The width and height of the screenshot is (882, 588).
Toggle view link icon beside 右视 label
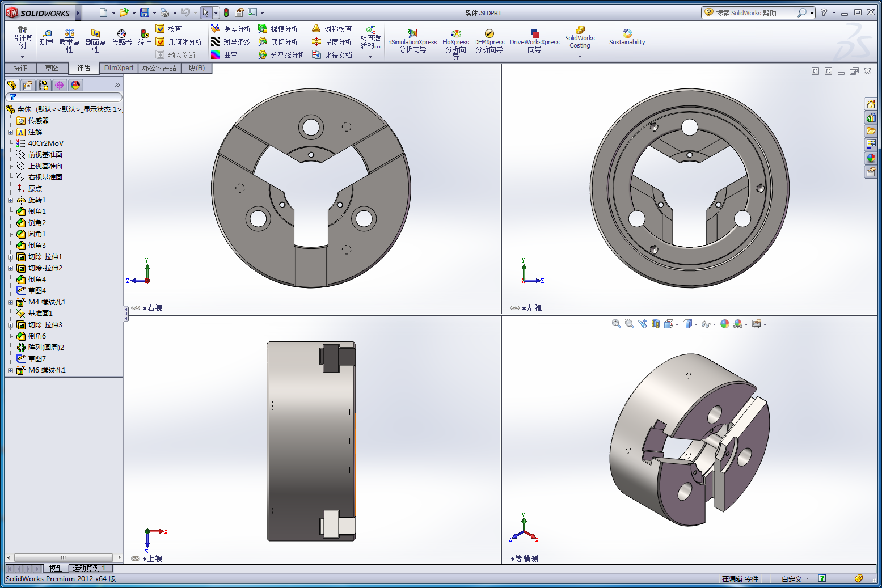(x=136, y=308)
